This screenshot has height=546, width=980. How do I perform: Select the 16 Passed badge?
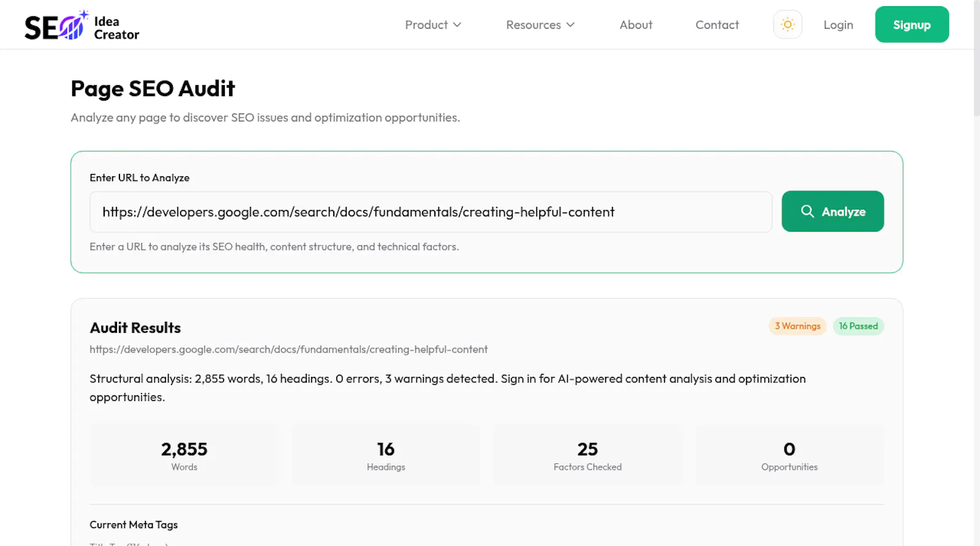859,326
